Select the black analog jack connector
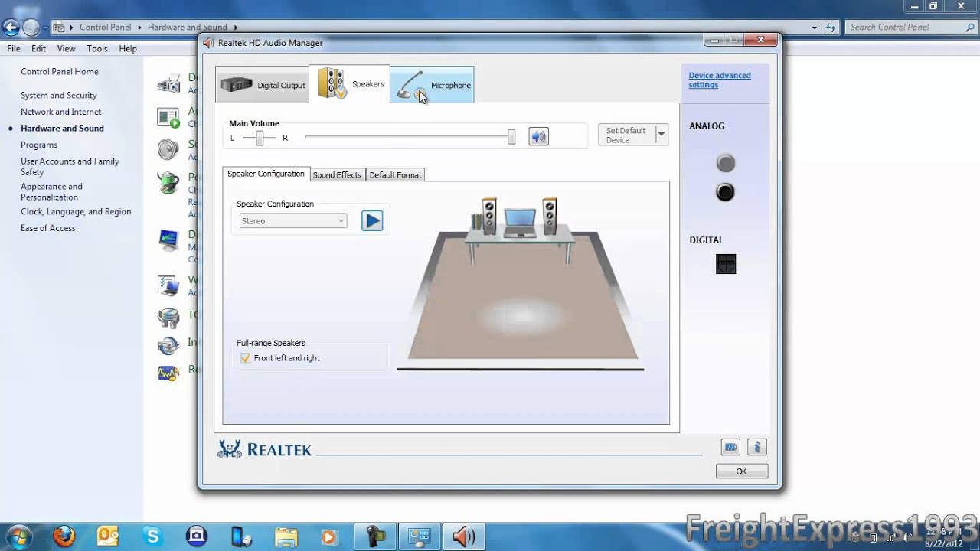980x551 pixels. pyautogui.click(x=725, y=192)
